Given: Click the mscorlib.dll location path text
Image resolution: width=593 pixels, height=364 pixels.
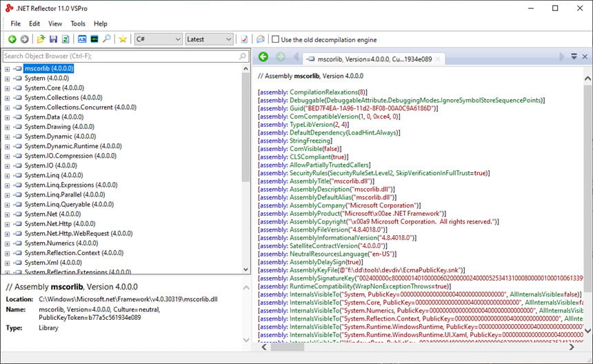Looking at the screenshot, I should [x=128, y=299].
